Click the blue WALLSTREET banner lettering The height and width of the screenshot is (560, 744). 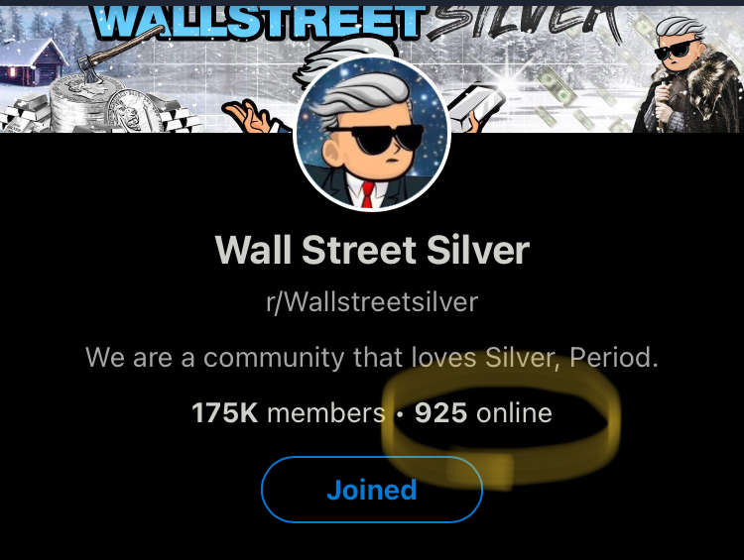[259, 22]
